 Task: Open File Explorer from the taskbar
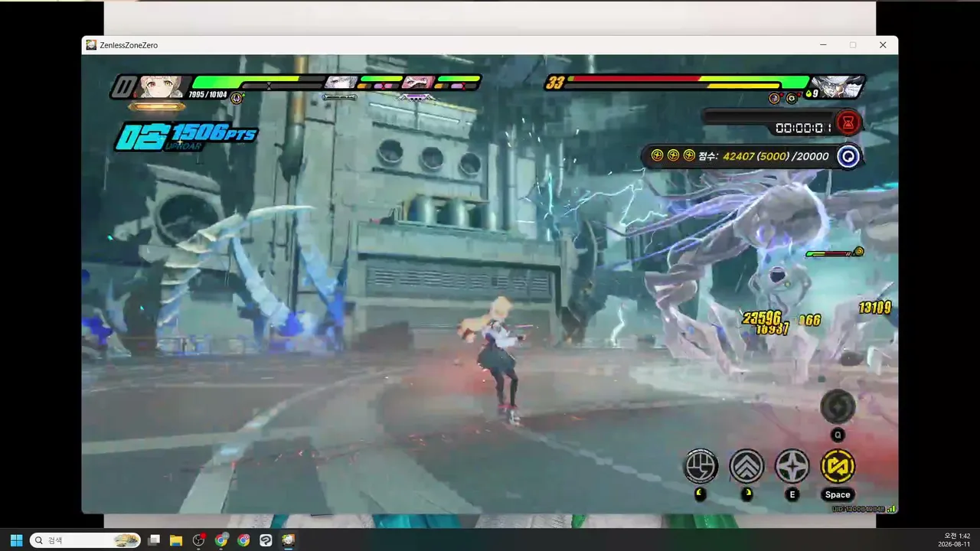tap(176, 540)
